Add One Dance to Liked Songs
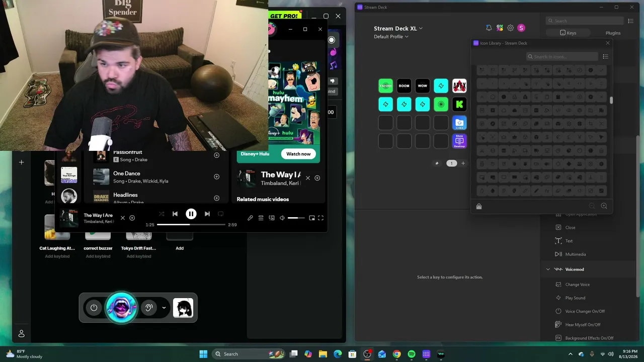The width and height of the screenshot is (644, 362). coord(217,176)
